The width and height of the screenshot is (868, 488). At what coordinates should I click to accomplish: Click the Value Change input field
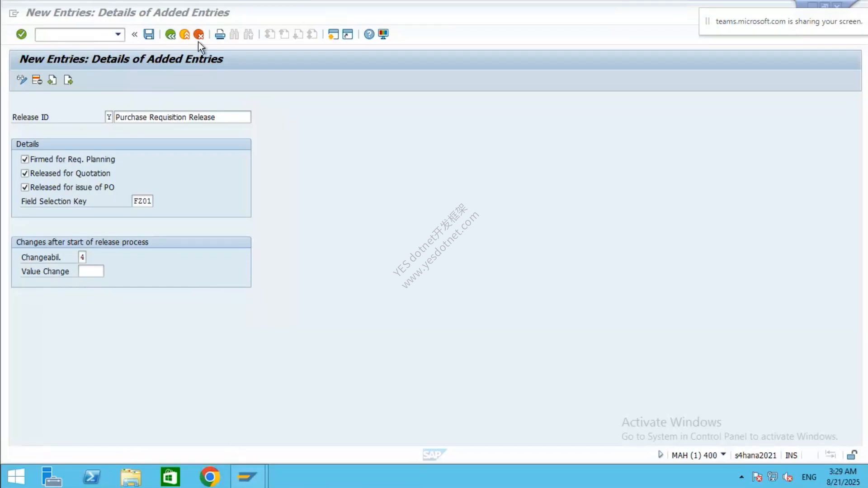click(x=91, y=271)
